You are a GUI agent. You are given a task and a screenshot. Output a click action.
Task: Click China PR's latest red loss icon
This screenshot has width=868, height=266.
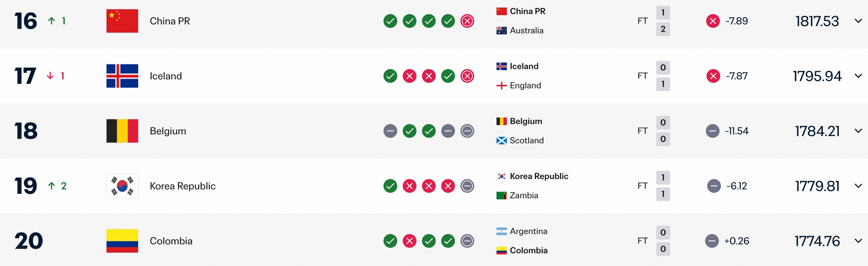[x=467, y=21]
